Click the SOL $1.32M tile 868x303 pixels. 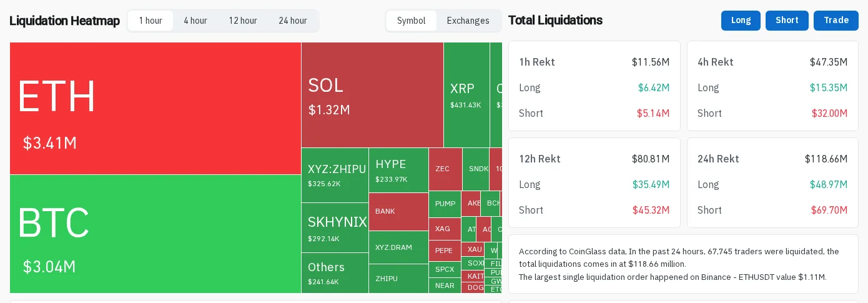point(372,95)
